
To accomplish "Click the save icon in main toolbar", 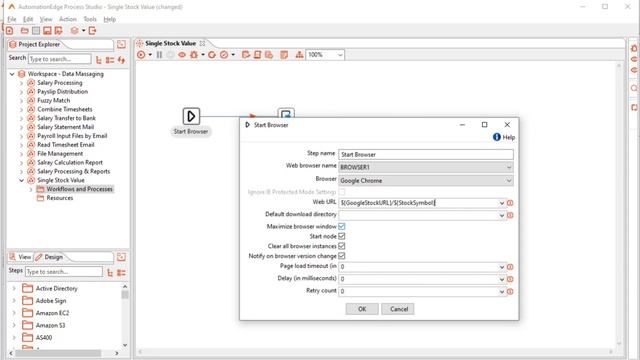I will coord(47,31).
